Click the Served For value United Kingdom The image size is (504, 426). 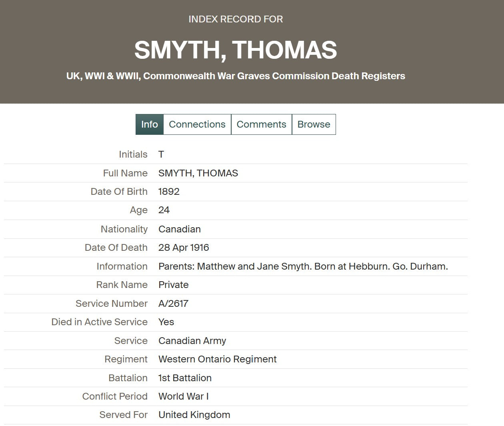[194, 415]
